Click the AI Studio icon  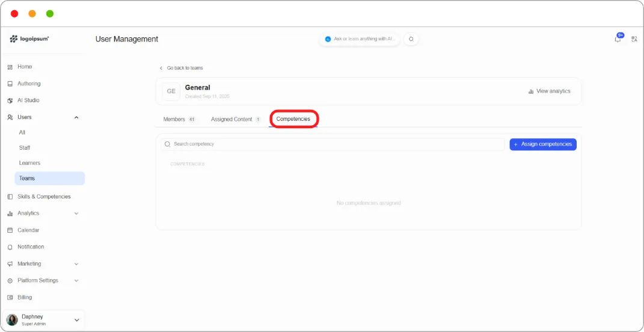[10, 100]
